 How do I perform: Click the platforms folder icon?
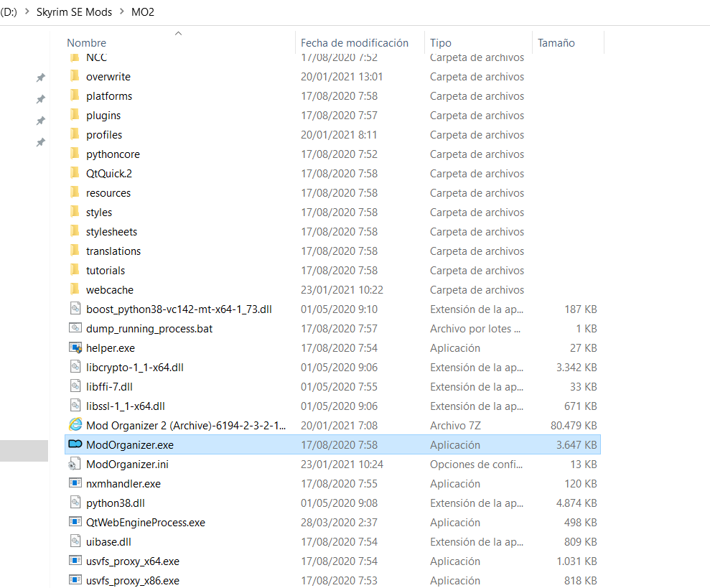75,95
